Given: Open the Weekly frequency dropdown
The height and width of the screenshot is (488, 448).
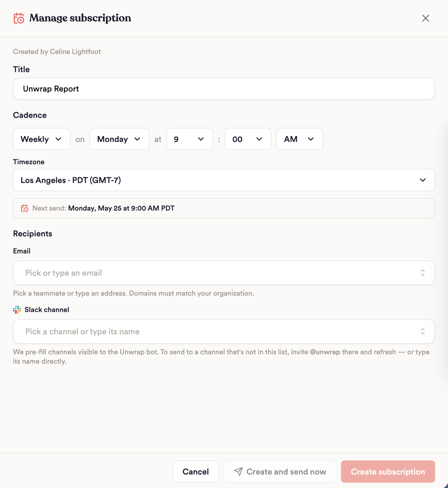Looking at the screenshot, I should tap(42, 139).
